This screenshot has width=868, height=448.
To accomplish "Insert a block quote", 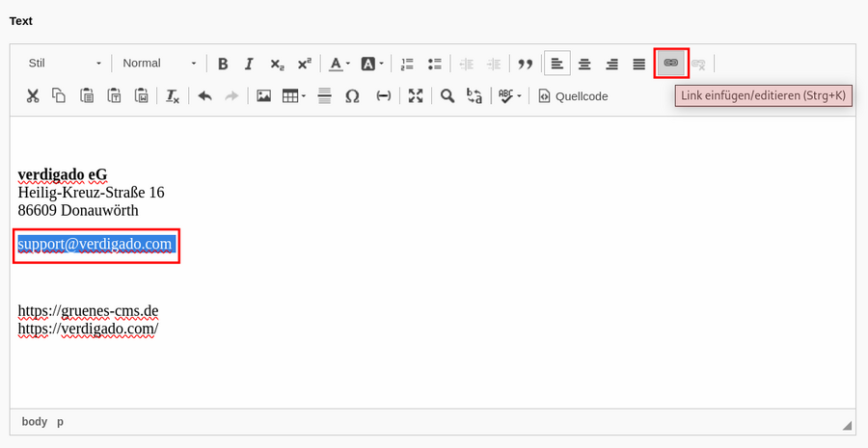I will point(525,64).
